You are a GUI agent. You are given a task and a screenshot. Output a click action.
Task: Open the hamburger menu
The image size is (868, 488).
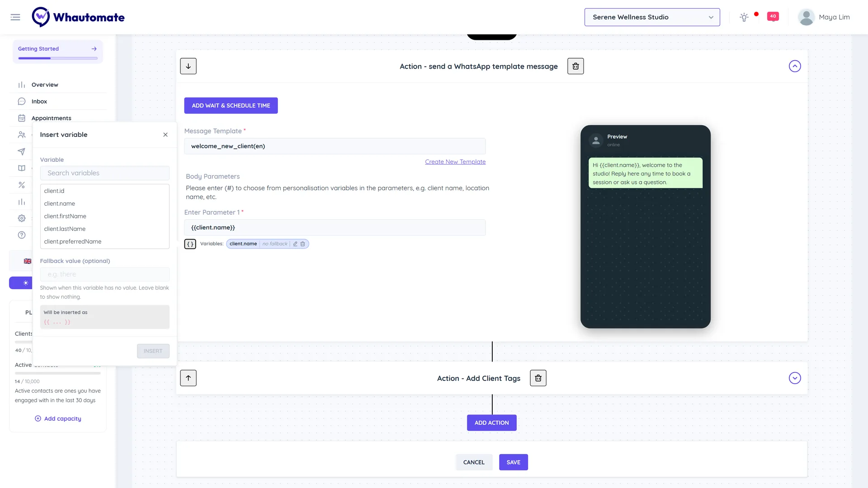click(15, 17)
